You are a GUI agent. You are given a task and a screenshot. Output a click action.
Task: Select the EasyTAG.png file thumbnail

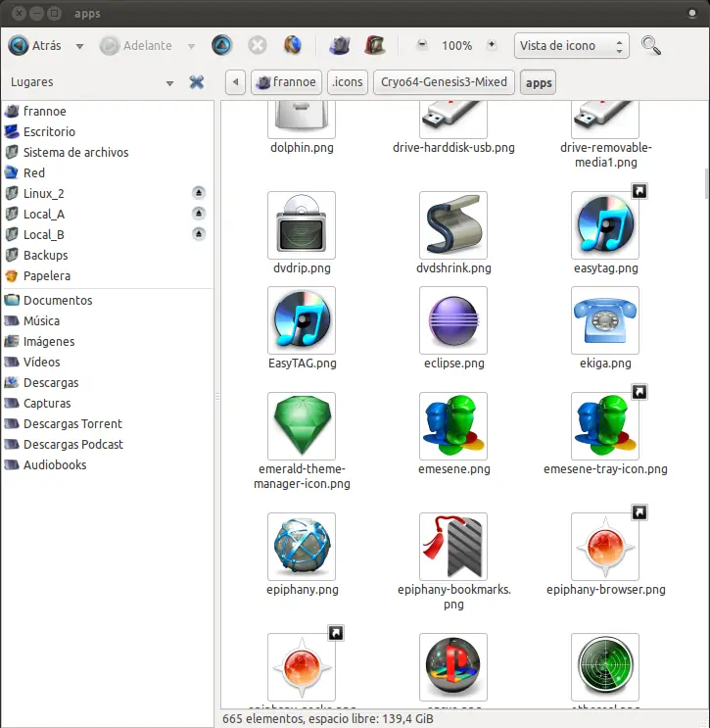[302, 320]
